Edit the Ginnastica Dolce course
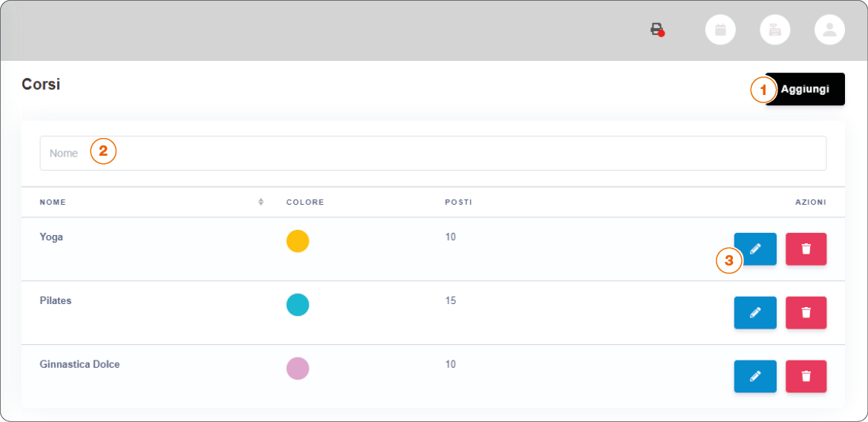This screenshot has width=868, height=422. click(x=755, y=377)
